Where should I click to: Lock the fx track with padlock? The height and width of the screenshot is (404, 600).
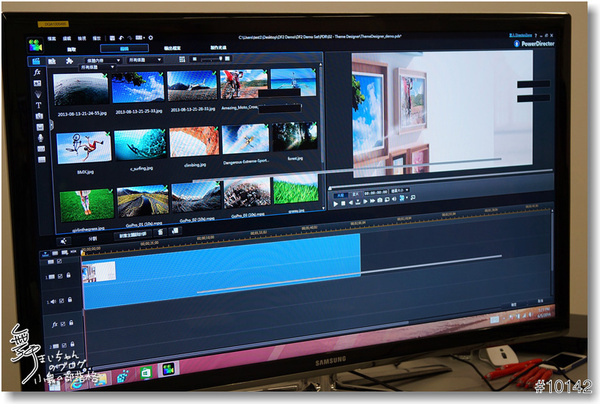click(72, 323)
